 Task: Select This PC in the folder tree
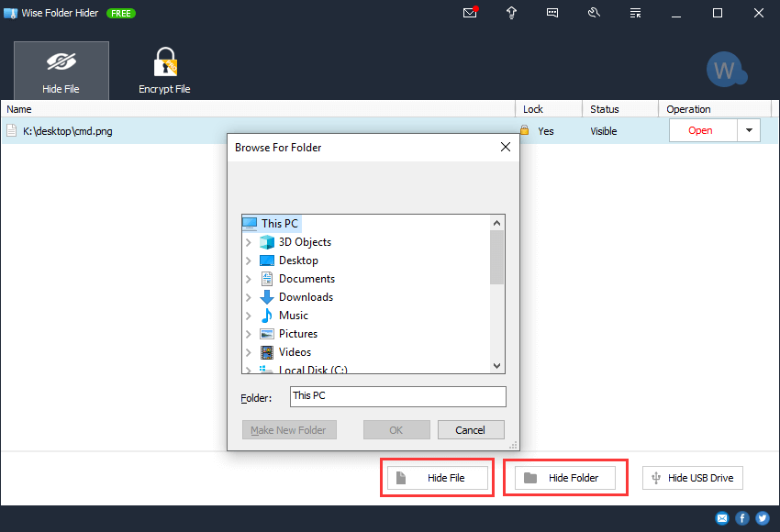click(272, 224)
